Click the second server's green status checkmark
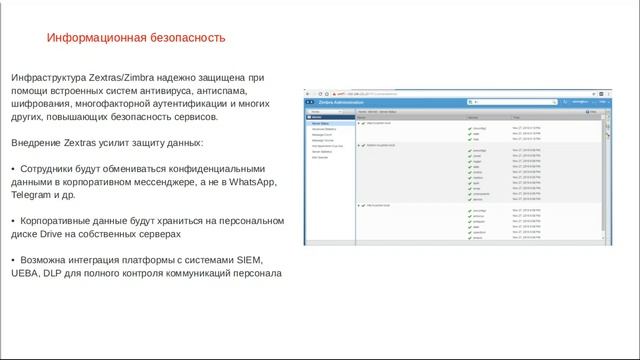The height and width of the screenshot is (360, 640). [x=363, y=145]
